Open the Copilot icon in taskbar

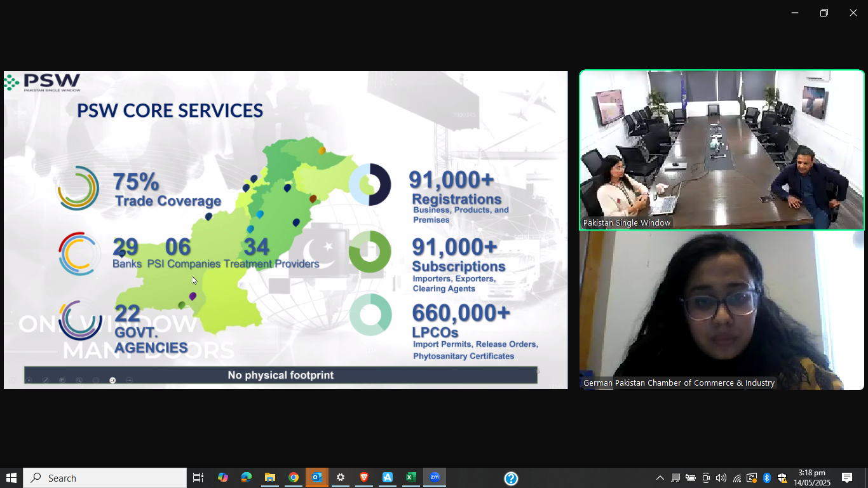tap(223, 478)
